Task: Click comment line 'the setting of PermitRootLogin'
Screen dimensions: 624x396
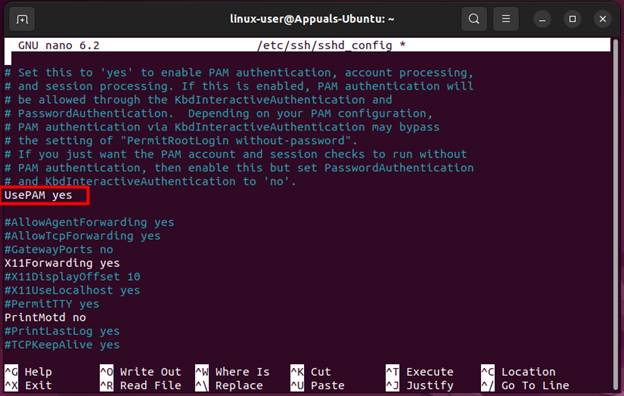Action: 181,140
